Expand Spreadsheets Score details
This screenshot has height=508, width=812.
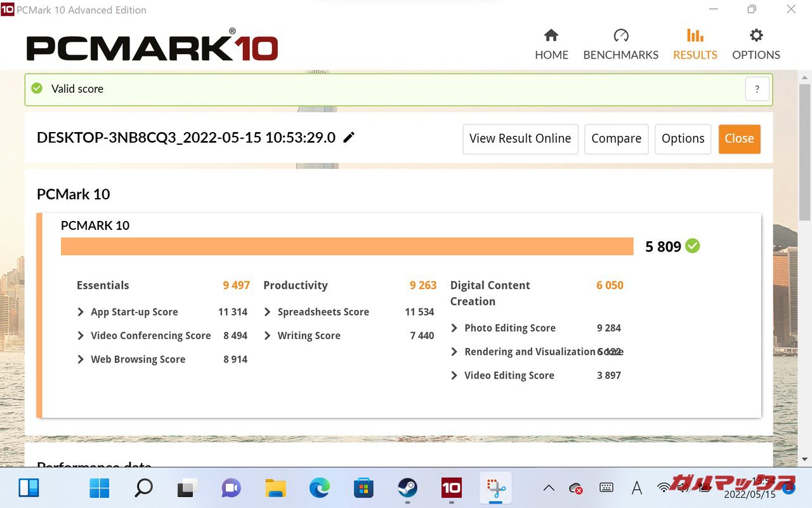click(268, 312)
